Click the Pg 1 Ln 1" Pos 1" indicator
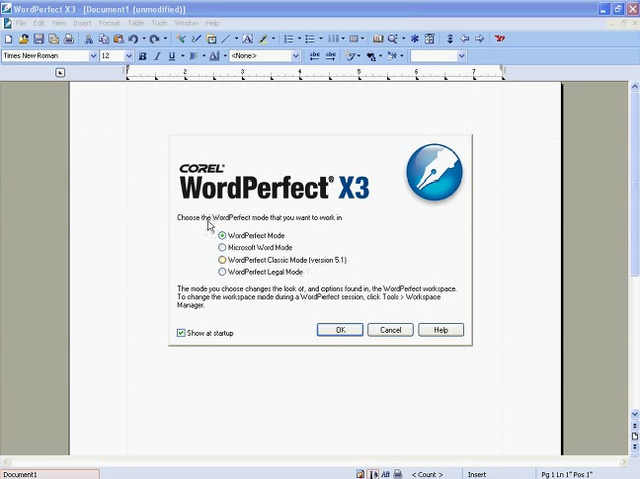This screenshot has width=640, height=479. point(567,475)
